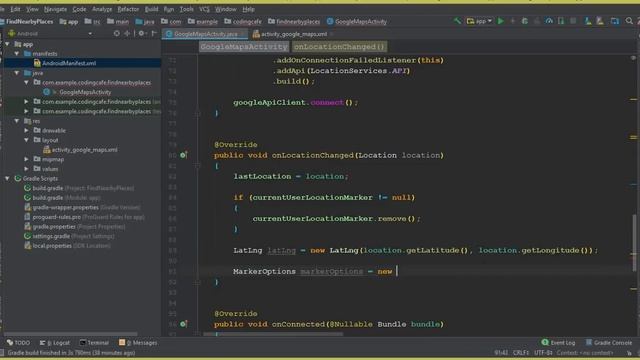The image size is (640, 360).
Task: Collapse the manifests folder
Action: (17, 53)
